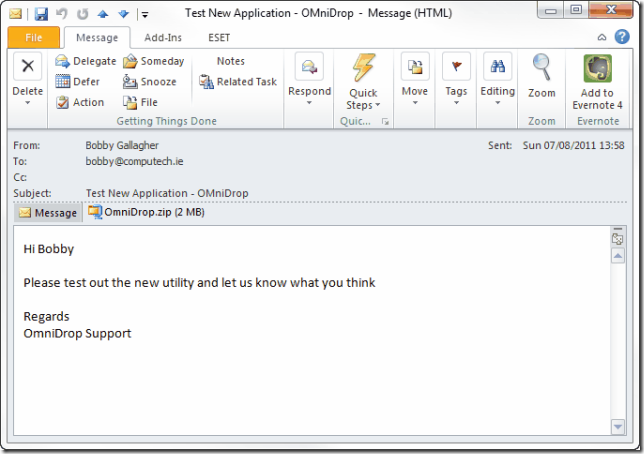
Task: Select the Message view button
Action: point(48,213)
